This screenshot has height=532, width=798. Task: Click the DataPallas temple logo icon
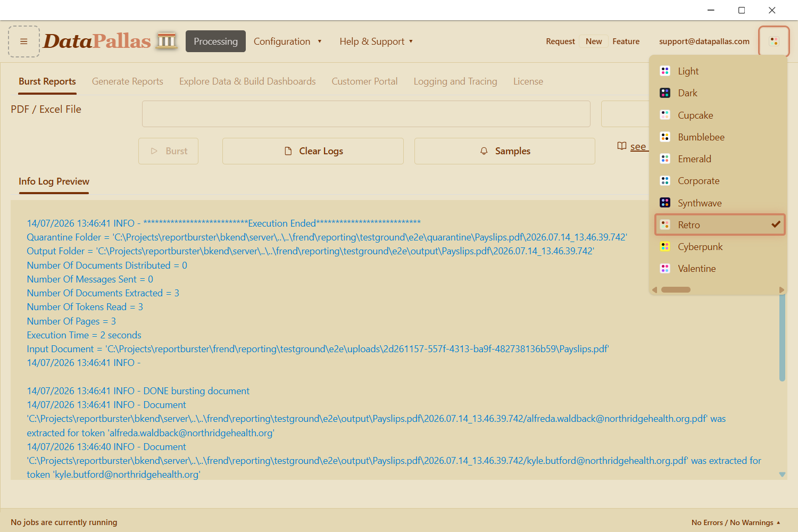(x=167, y=41)
